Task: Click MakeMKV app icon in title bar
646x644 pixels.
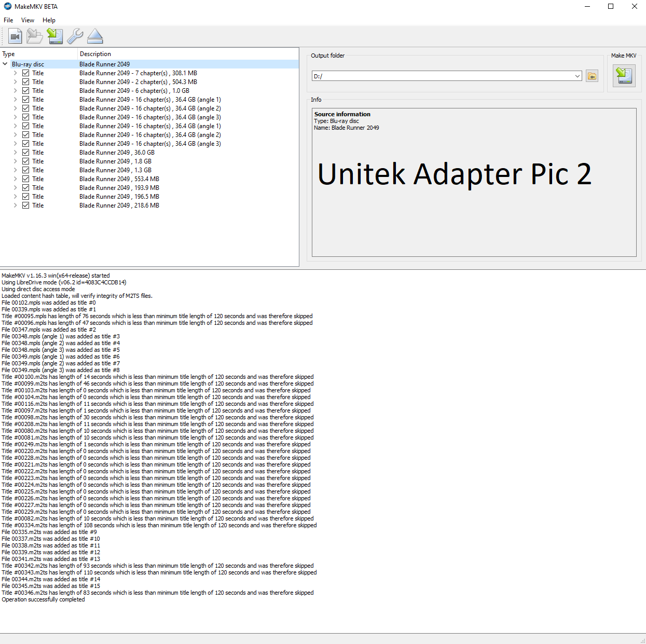Action: click(x=7, y=6)
